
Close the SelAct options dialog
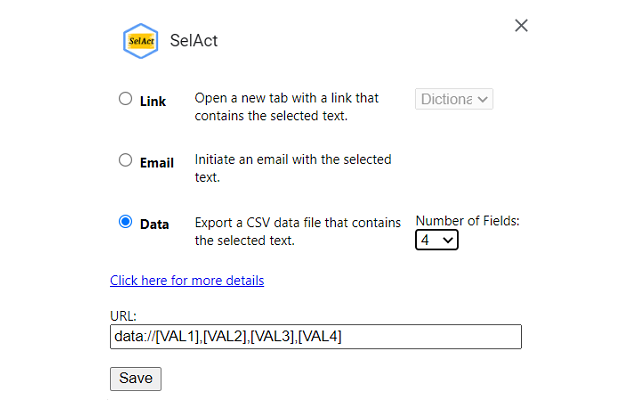coord(521,25)
